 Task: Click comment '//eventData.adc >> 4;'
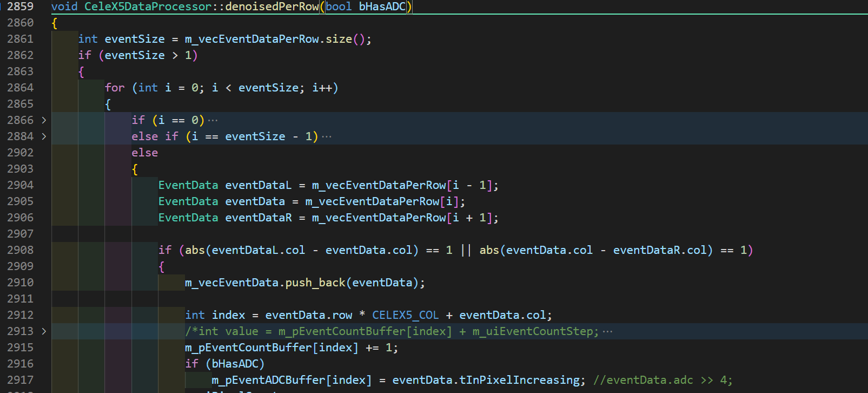tap(663, 380)
